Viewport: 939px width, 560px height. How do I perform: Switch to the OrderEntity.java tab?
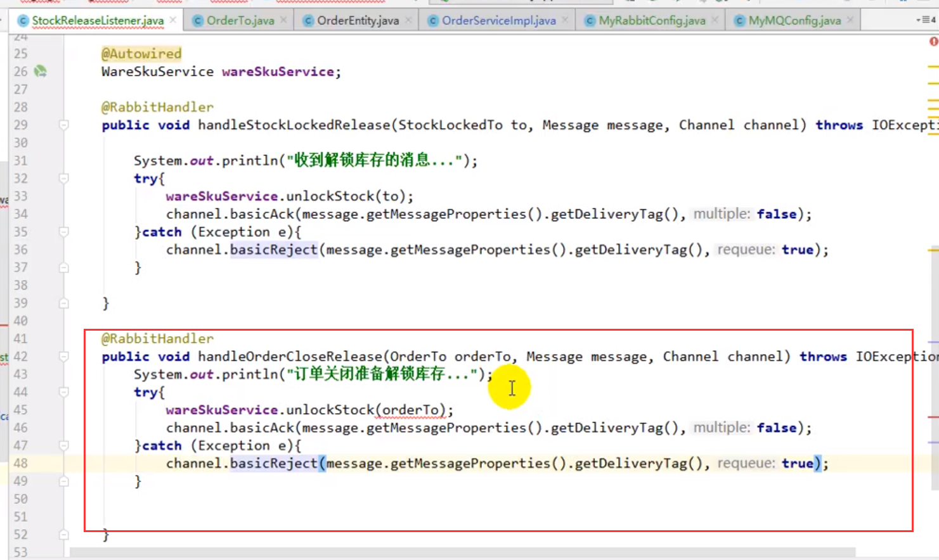[x=358, y=21]
